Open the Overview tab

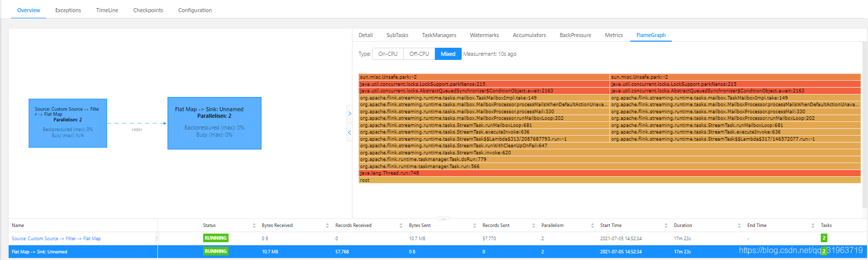pos(28,10)
